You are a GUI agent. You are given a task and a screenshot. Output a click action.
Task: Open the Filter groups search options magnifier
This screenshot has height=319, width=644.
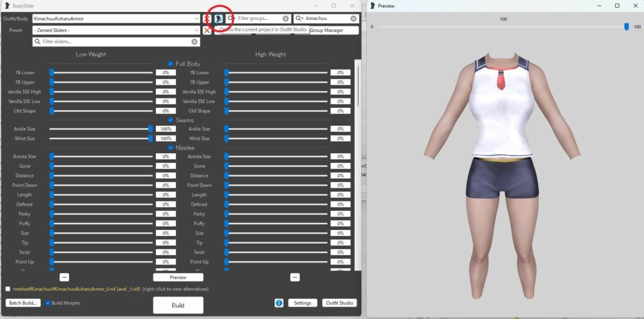pyautogui.click(x=231, y=19)
